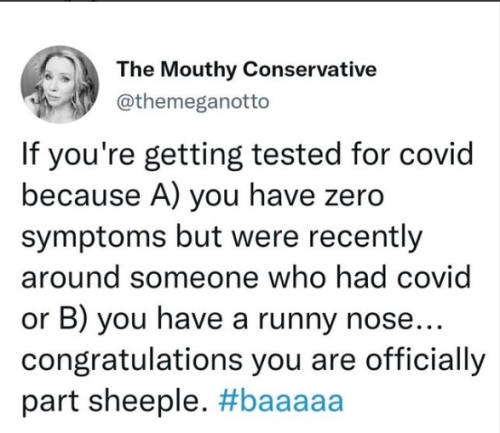The width and height of the screenshot is (500, 433).
Task: Open the @themeganotto handle link
Action: pyautogui.click(x=193, y=102)
